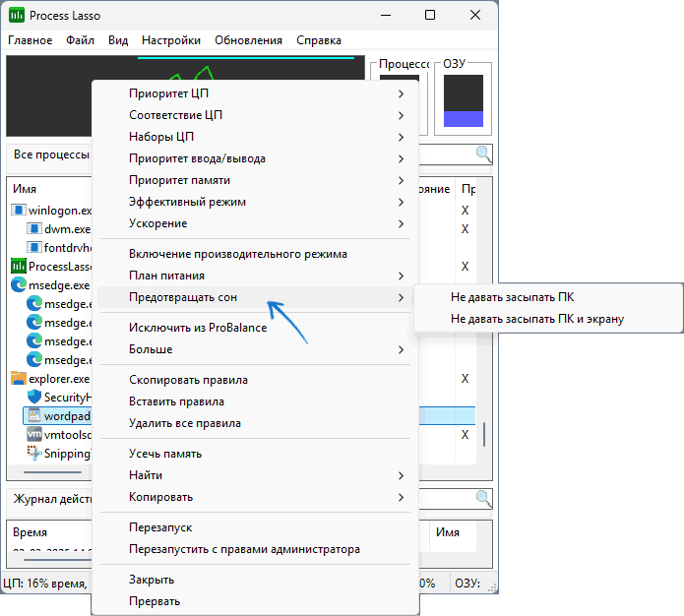Click the Время column header in log
Viewport: 684px width, 616px height.
point(30,532)
